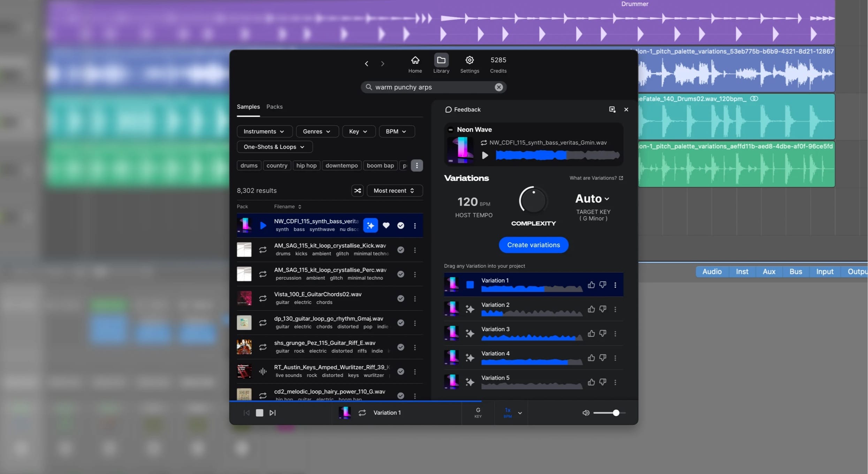Image resolution: width=868 pixels, height=474 pixels.
Task: Click the Create variations button
Action: coord(533,245)
